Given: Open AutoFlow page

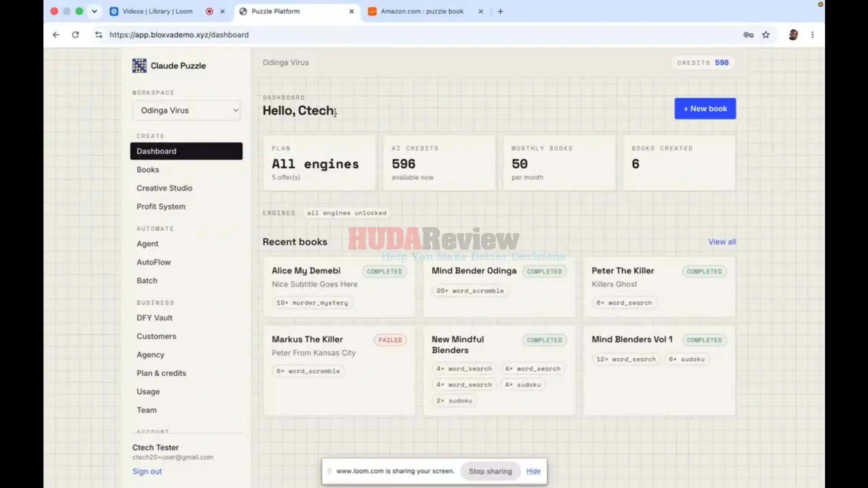Looking at the screenshot, I should tap(154, 262).
